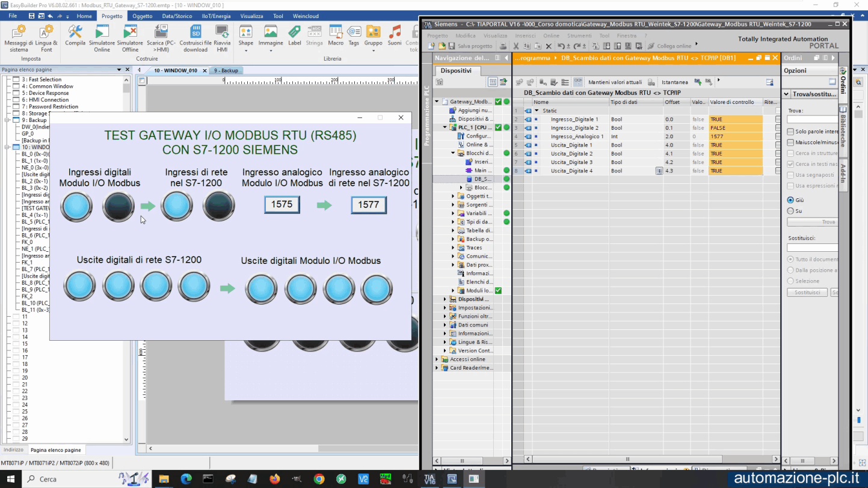Open Messaggi di sistema settings

pos(19,38)
